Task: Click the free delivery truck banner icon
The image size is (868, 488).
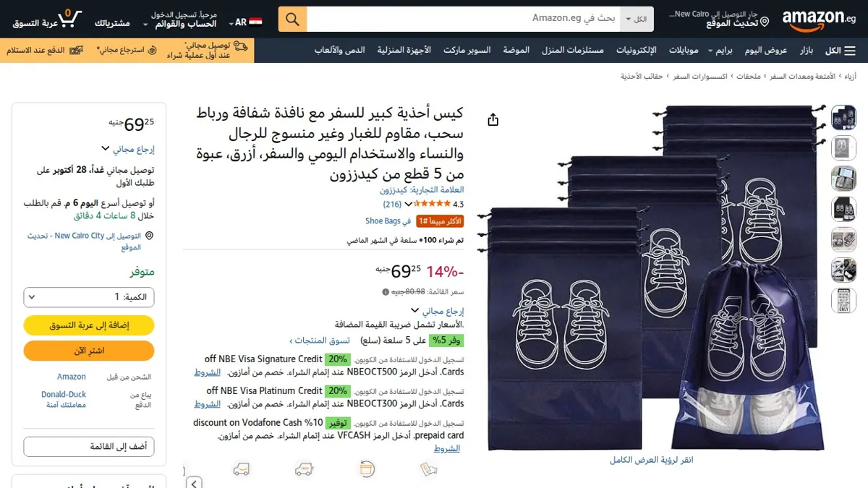Action: (x=240, y=46)
